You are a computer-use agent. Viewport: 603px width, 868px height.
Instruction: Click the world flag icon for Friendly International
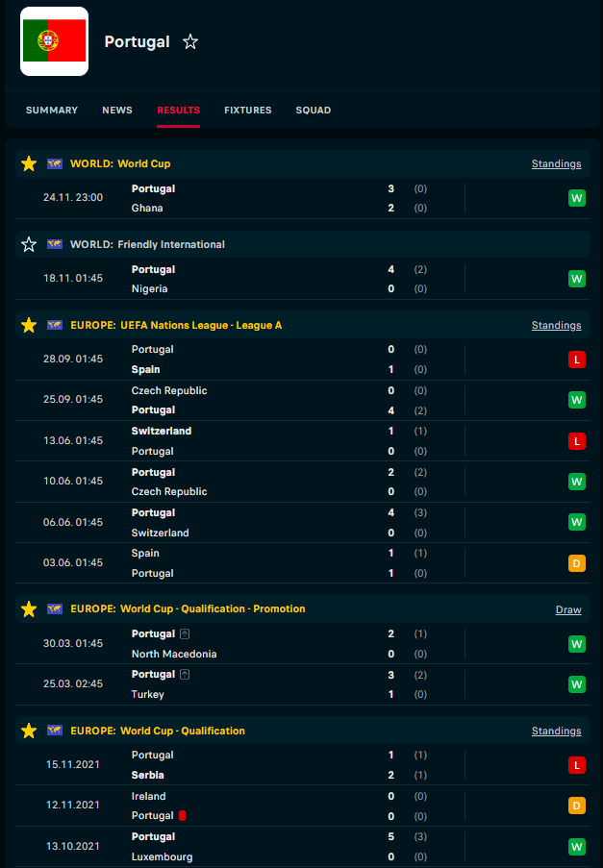(x=55, y=244)
